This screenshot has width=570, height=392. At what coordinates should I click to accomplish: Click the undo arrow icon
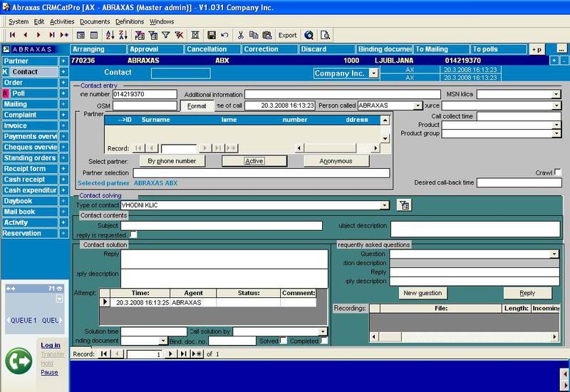(x=224, y=35)
